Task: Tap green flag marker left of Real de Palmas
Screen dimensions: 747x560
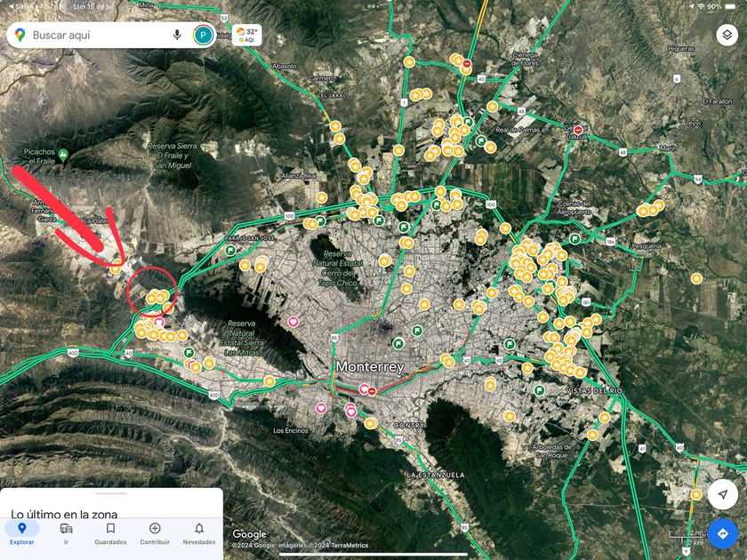Action: click(x=481, y=141)
